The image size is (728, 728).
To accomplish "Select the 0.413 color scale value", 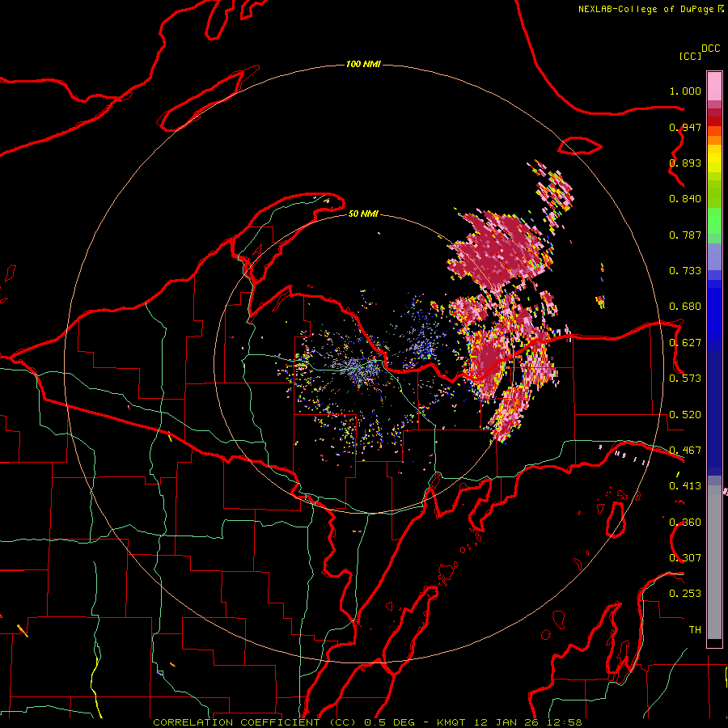I will [685, 486].
